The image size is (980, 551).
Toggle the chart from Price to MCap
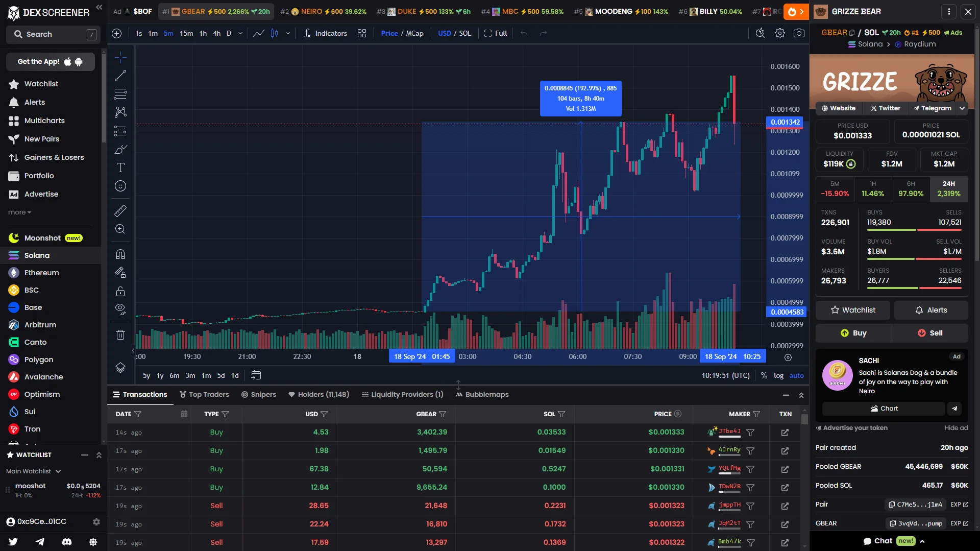click(415, 33)
